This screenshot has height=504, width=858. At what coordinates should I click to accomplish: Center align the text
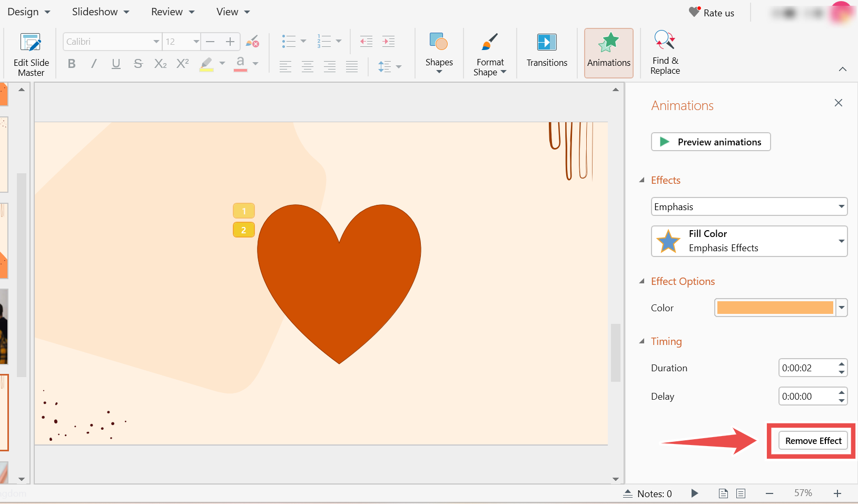[308, 66]
